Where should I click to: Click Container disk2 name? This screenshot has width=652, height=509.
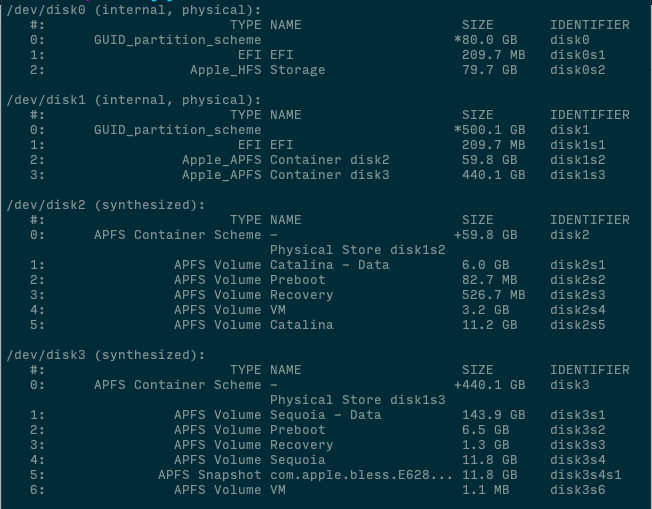pyautogui.click(x=329, y=160)
